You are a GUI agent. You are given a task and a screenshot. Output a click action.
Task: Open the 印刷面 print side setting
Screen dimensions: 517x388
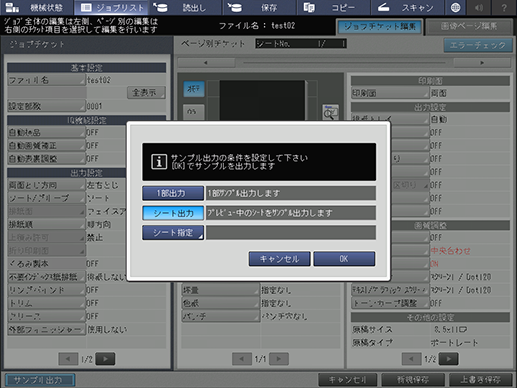390,93
